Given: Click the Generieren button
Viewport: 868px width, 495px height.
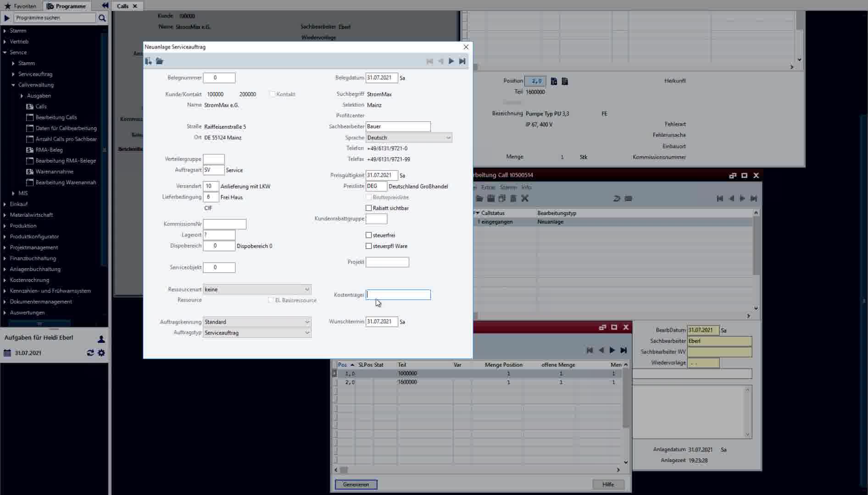Looking at the screenshot, I should (x=356, y=484).
